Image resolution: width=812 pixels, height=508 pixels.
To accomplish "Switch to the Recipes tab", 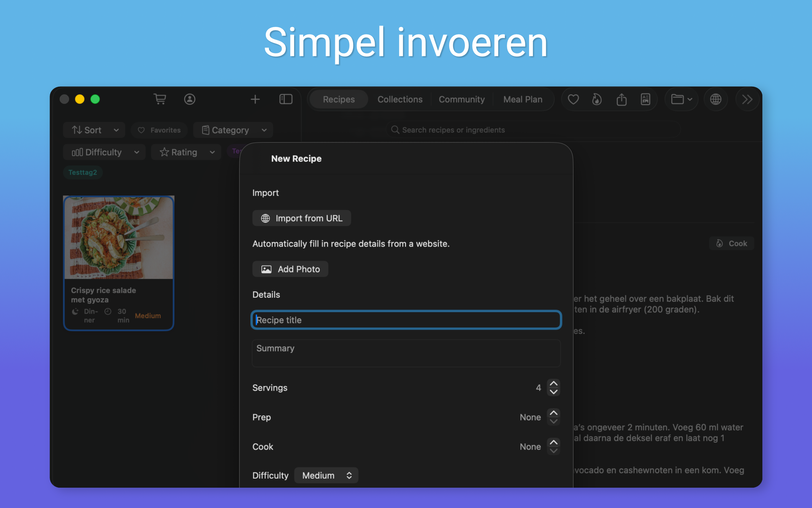I will point(339,99).
